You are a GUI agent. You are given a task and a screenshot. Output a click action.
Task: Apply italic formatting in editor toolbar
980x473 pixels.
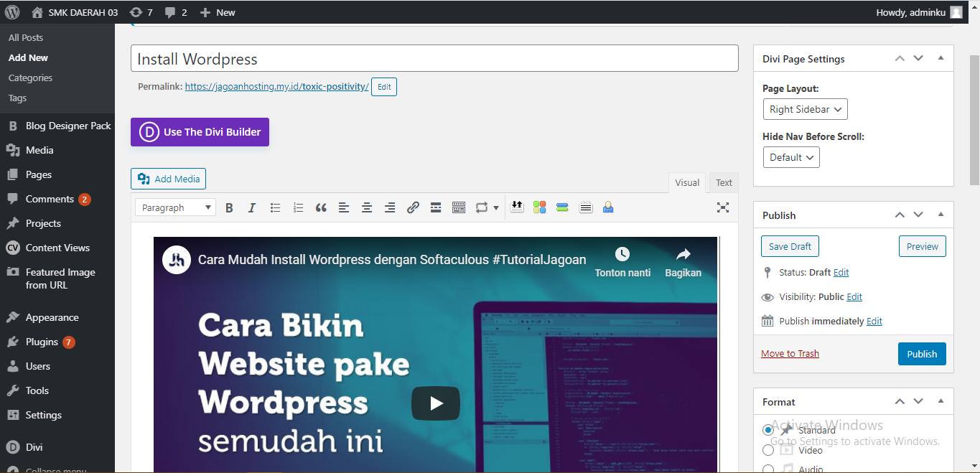click(x=252, y=207)
